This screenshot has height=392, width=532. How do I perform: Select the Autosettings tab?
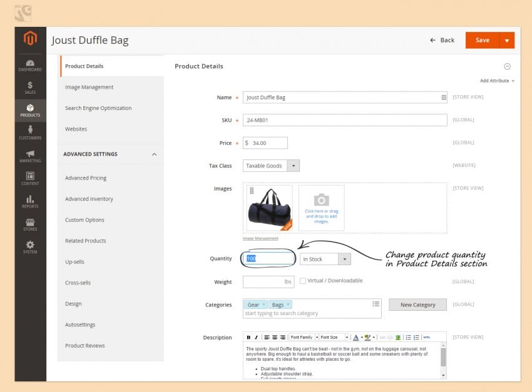[x=111, y=324]
